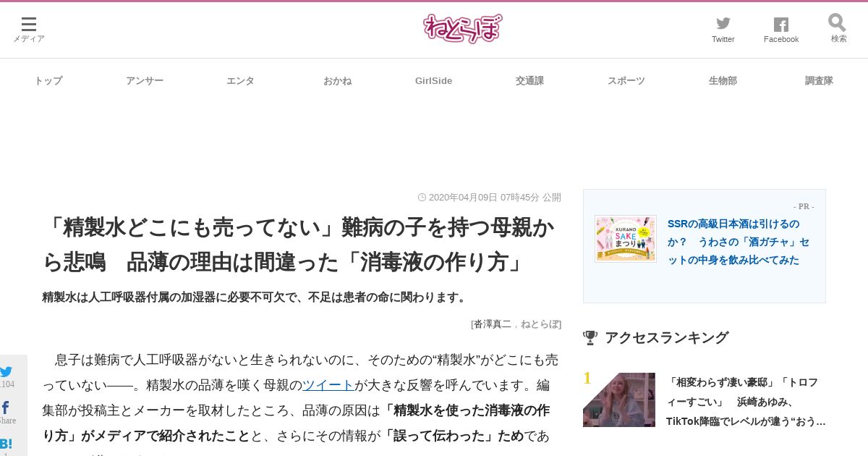
Task: Open the アンサー section
Action: coord(145,80)
